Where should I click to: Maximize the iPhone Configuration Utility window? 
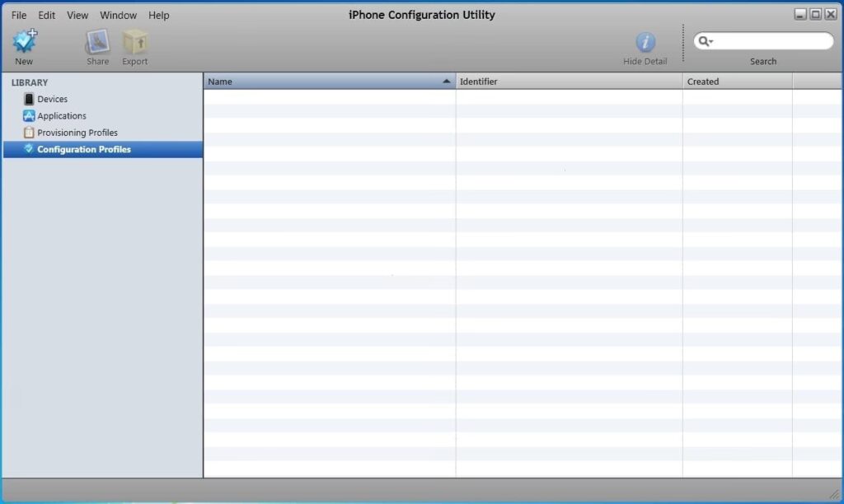tap(815, 15)
